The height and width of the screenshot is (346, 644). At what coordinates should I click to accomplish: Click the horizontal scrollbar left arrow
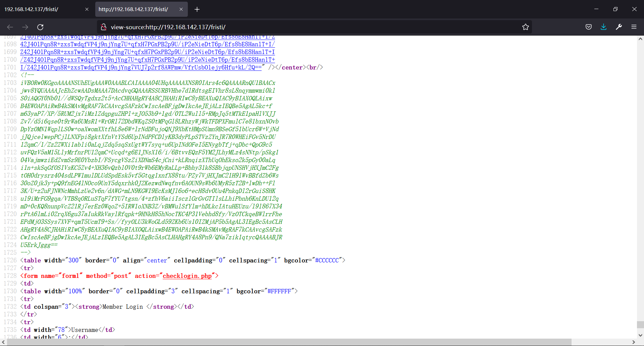pos(3,342)
